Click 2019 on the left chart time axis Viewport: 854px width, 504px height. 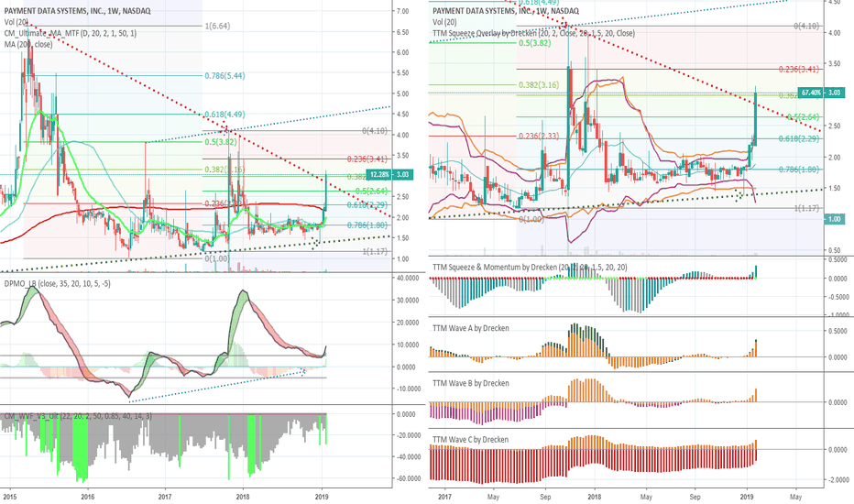pos(322,497)
